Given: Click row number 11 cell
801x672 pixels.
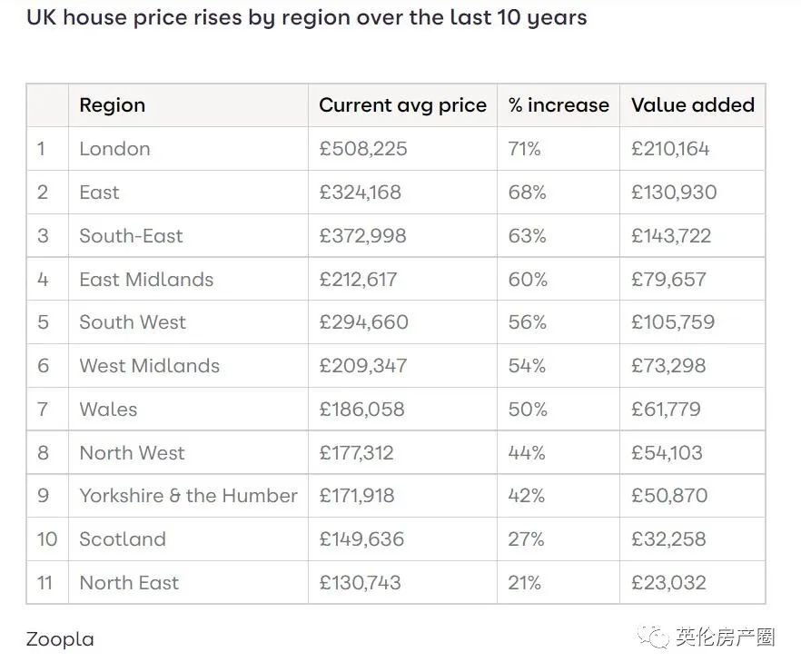Looking at the screenshot, I should pyautogui.click(x=44, y=583).
